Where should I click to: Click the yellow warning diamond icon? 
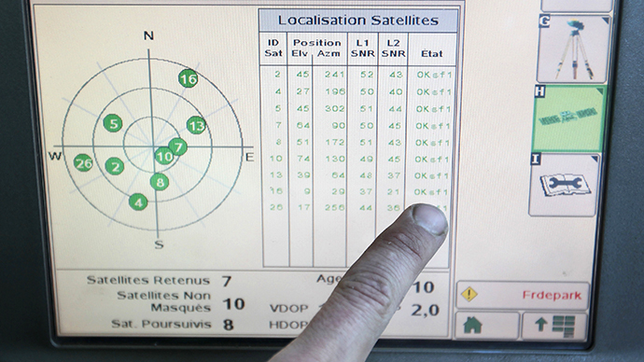(x=469, y=294)
